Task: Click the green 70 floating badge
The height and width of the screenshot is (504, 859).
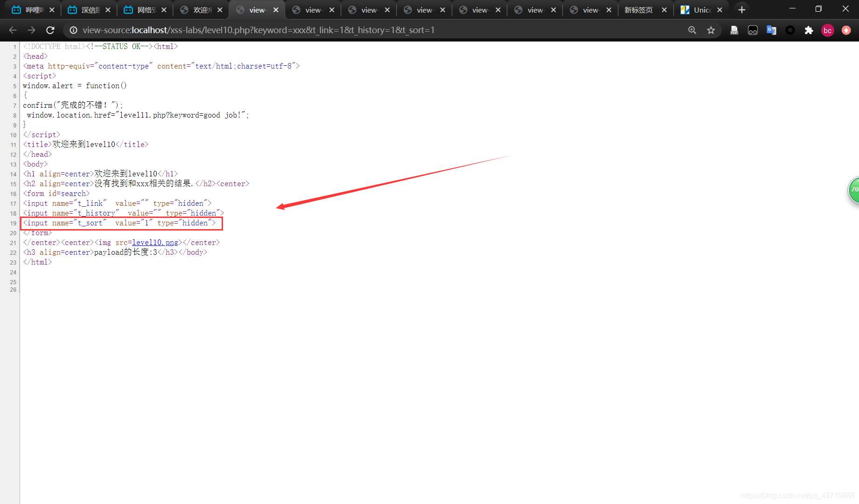Action: (853, 190)
